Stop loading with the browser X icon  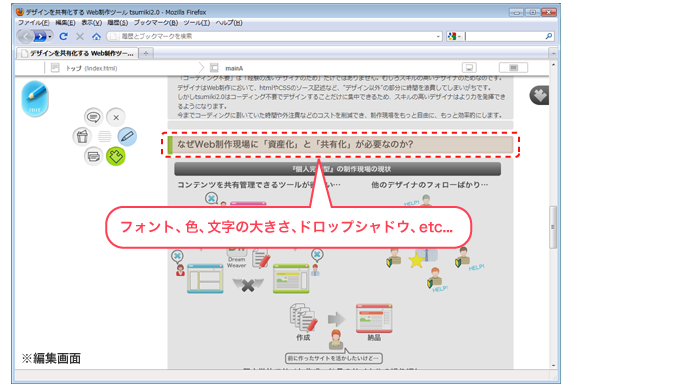(80, 36)
